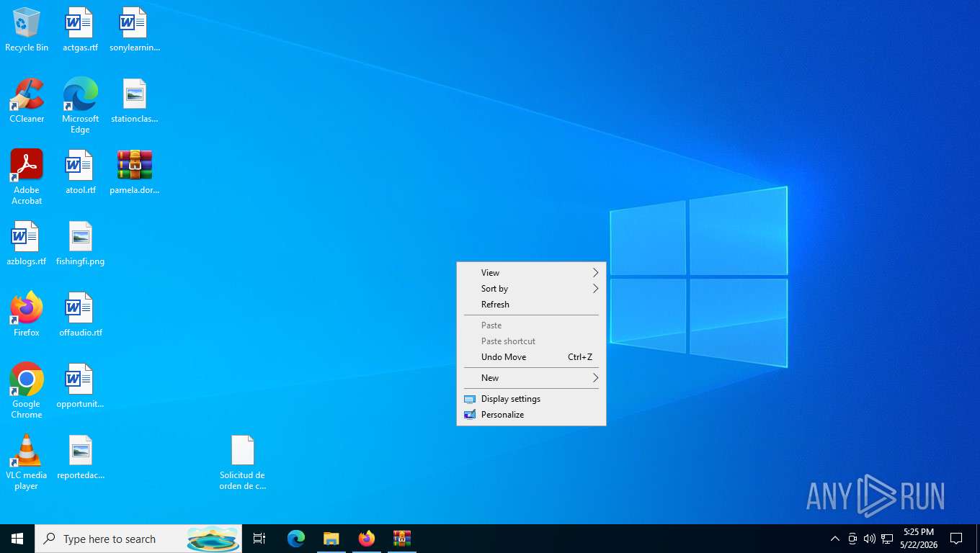This screenshot has height=553, width=980.
Task: Select the Recycle Bin desktop icon
Action: click(x=27, y=30)
